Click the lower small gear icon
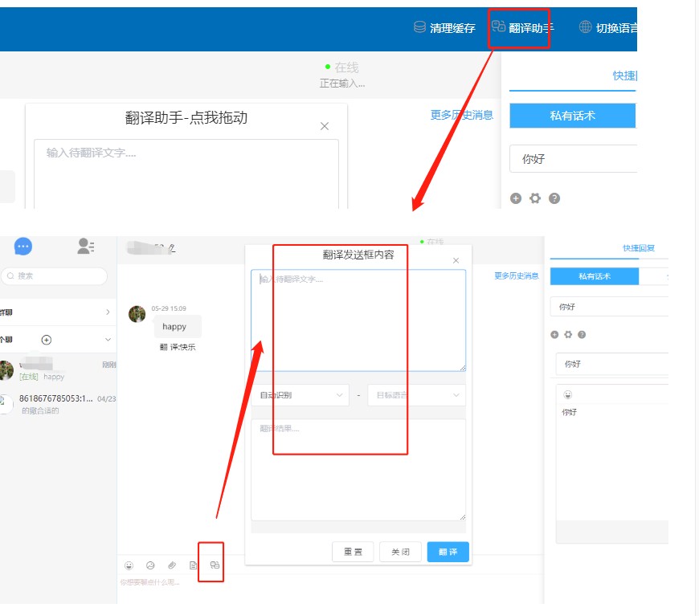This screenshot has width=699, height=616. tap(568, 334)
